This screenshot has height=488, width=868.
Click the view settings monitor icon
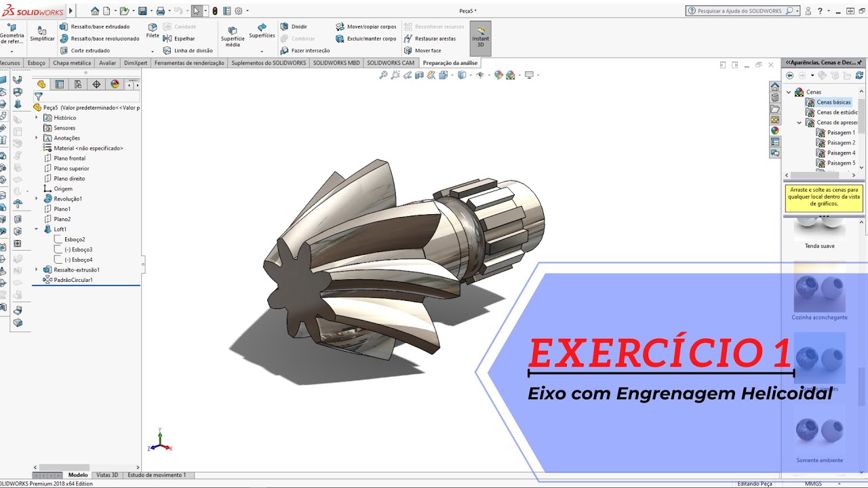click(x=529, y=75)
